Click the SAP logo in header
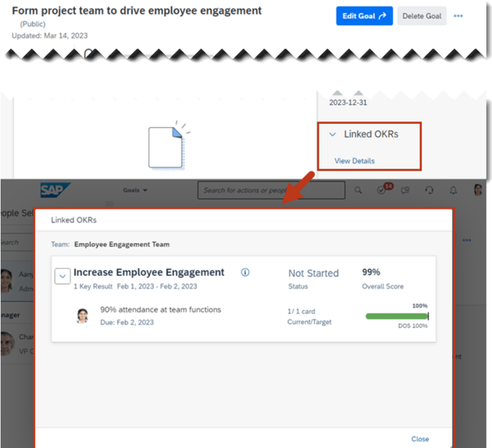This screenshot has width=492, height=448. [56, 191]
